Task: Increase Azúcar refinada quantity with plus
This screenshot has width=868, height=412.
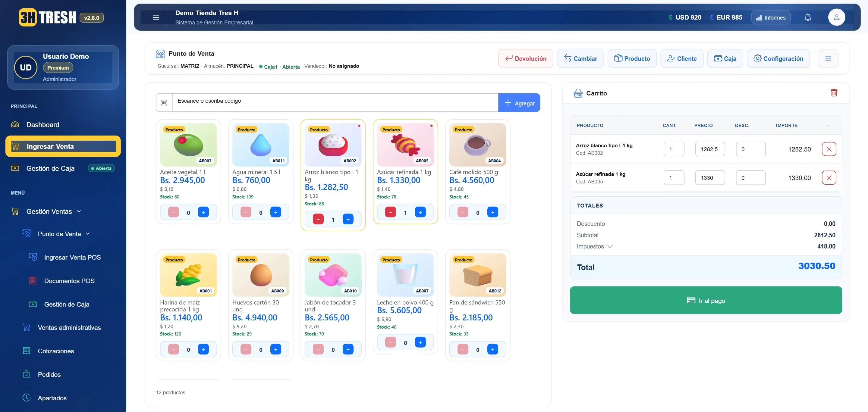Action: pyautogui.click(x=420, y=212)
